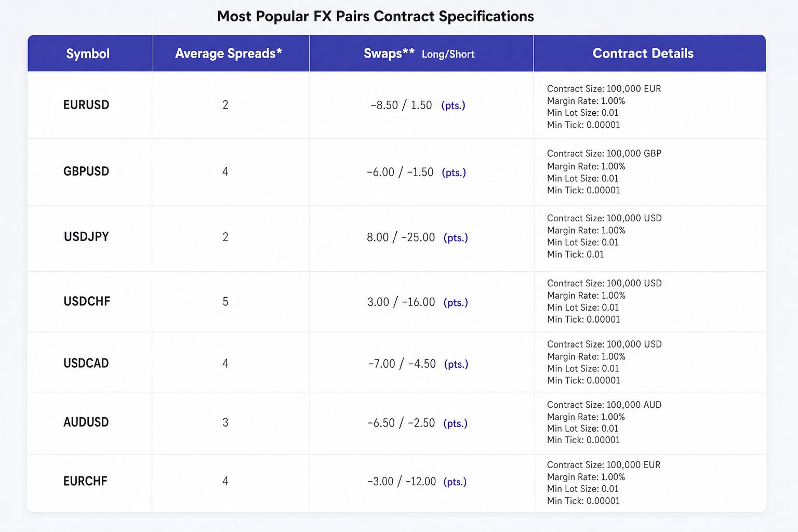The height and width of the screenshot is (532, 798).
Task: Click the Contract Details column header
Action: pos(643,54)
